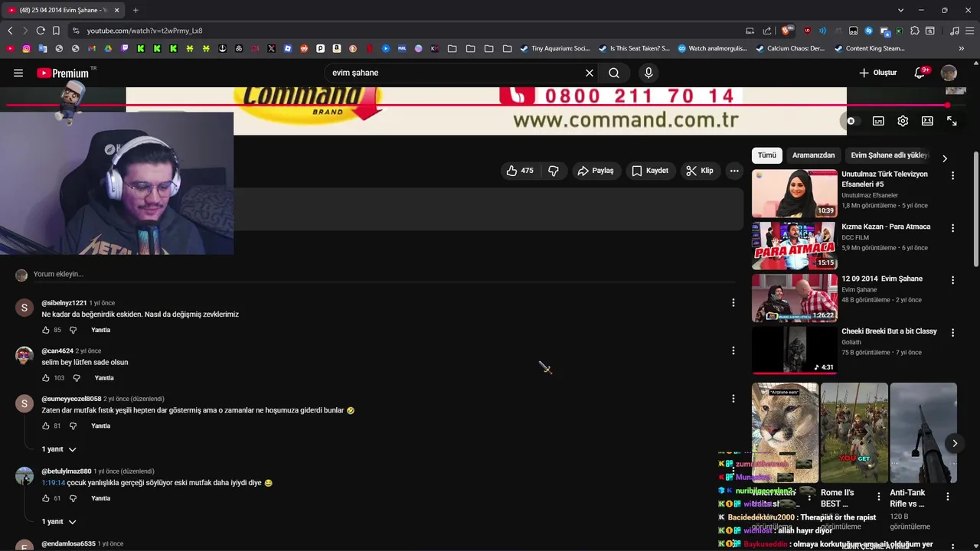The width and height of the screenshot is (980, 551).
Task: Select the Aramanızdan filter chip
Action: coord(813,155)
